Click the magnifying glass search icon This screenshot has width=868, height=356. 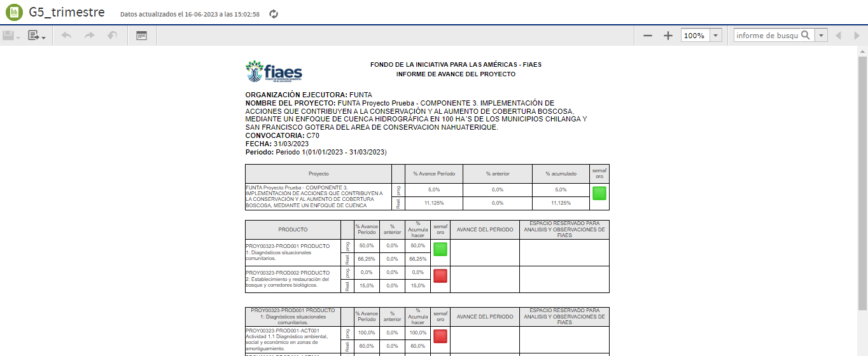[806, 36]
